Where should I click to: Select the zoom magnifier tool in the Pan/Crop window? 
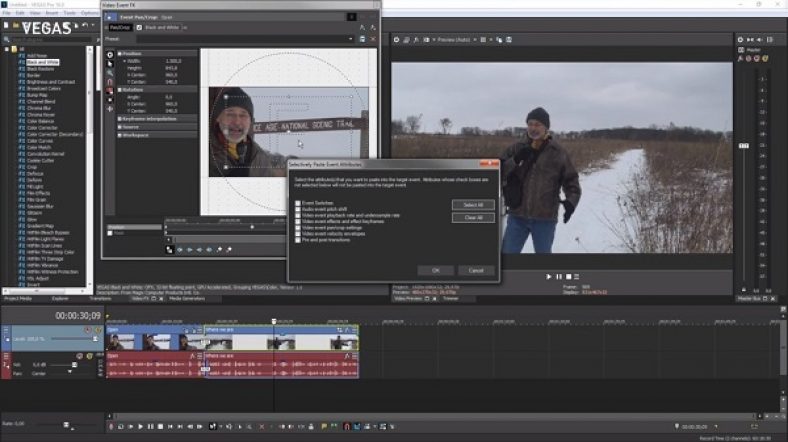(x=110, y=73)
